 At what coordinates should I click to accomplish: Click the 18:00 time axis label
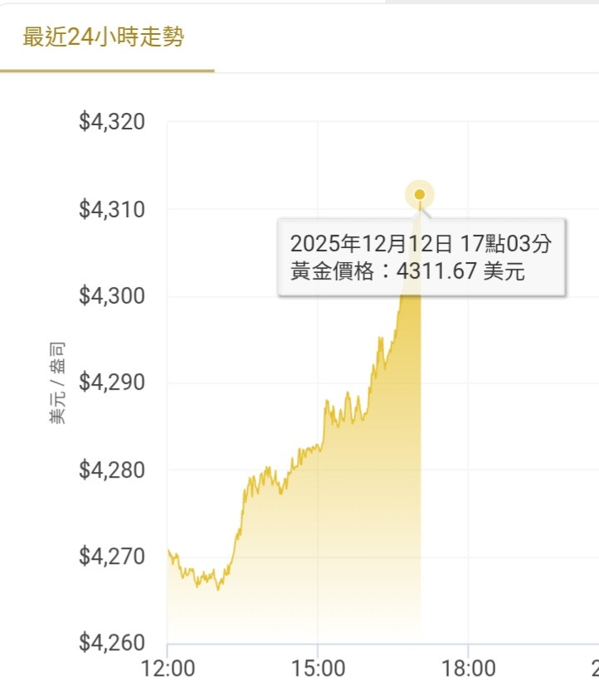coord(468,668)
